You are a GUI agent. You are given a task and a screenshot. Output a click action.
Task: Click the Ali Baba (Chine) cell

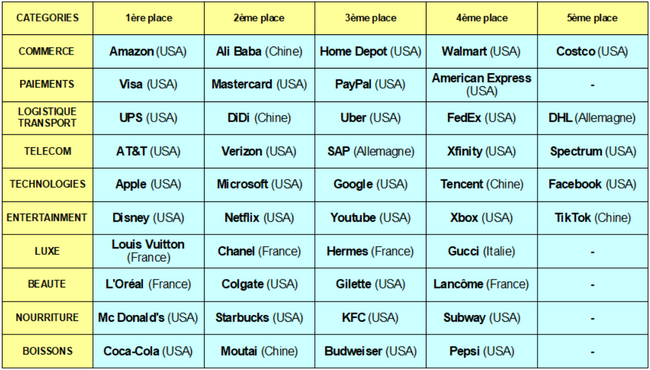pos(260,51)
